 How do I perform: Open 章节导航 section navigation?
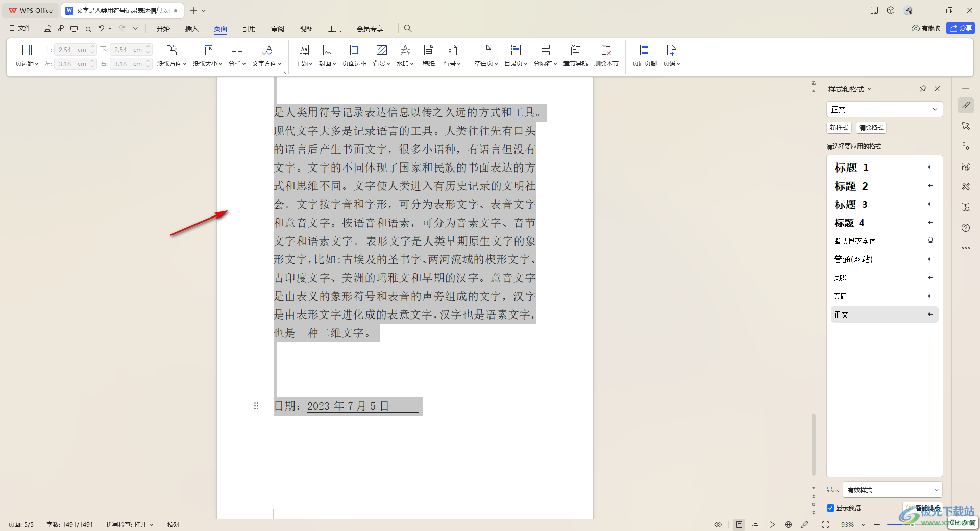(x=576, y=56)
